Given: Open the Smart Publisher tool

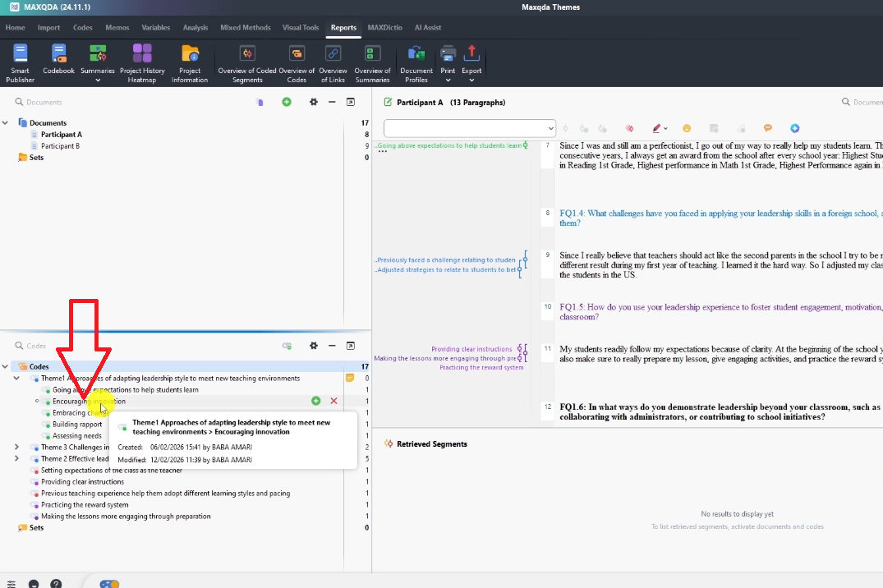Looking at the screenshot, I should [20, 63].
